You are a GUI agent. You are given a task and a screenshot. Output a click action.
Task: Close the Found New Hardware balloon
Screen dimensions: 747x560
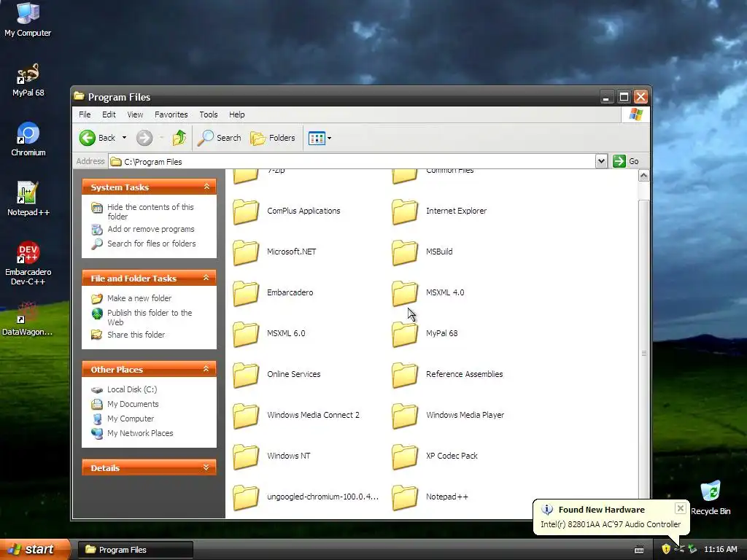coord(681,508)
